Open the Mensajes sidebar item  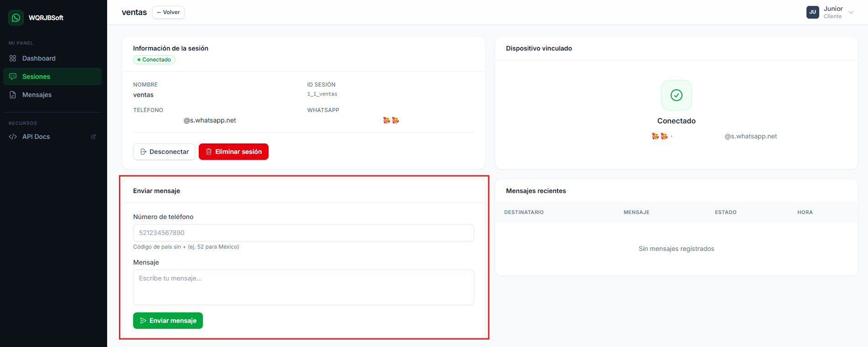coord(37,95)
